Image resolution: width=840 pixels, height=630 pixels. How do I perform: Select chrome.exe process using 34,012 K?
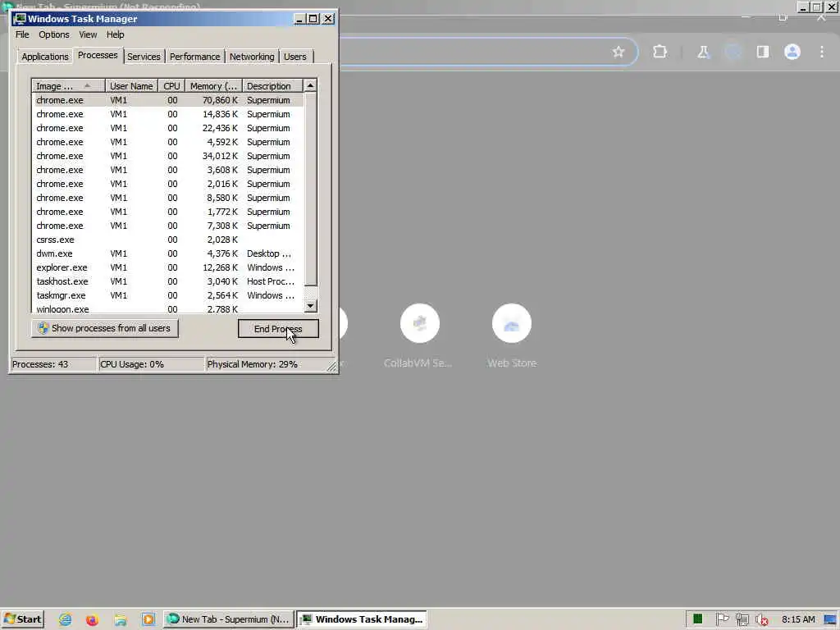coord(167,156)
